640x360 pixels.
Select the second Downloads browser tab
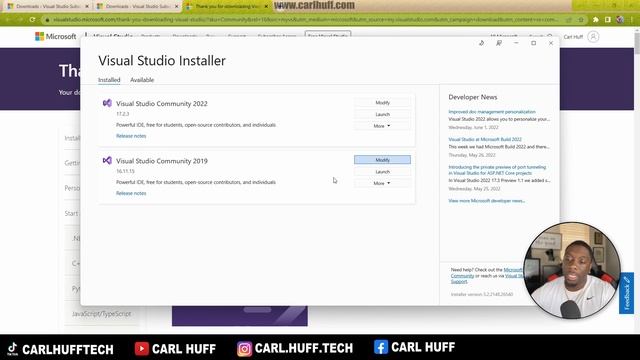[138, 7]
